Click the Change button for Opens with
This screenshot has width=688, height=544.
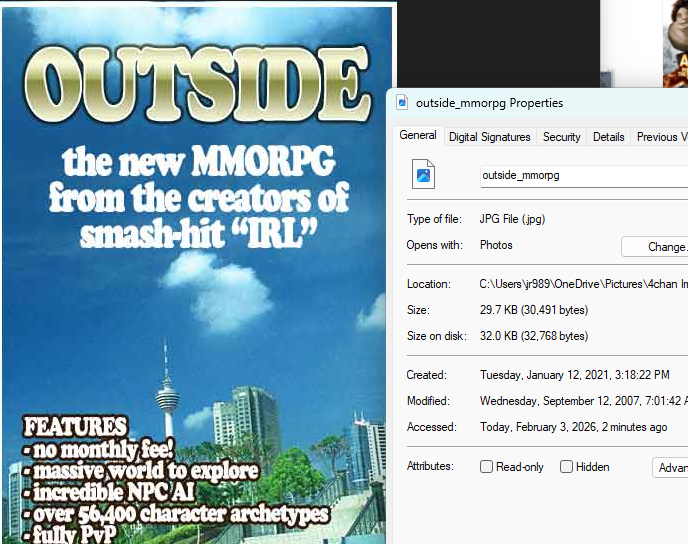(x=655, y=247)
